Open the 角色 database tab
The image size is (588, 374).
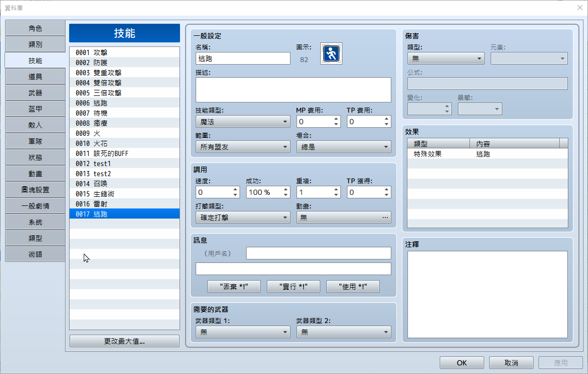[x=35, y=28]
